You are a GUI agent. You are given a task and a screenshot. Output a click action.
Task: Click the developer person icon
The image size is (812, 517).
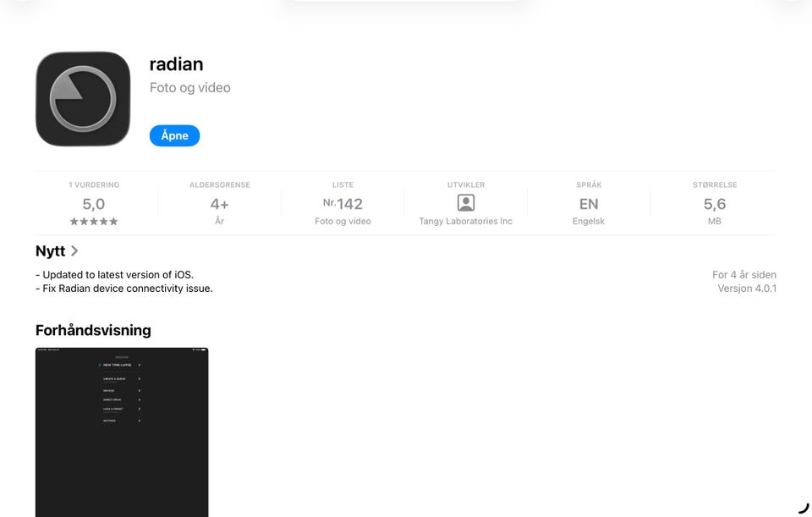tap(465, 202)
